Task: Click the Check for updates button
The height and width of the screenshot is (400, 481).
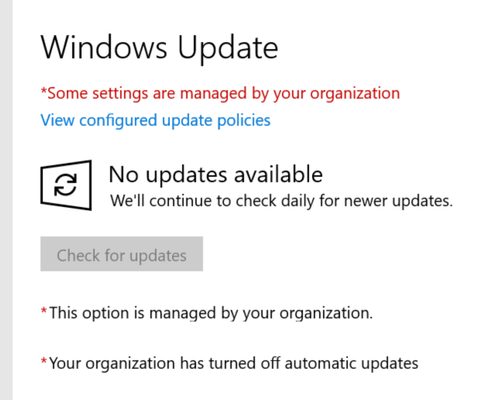Action: tap(122, 254)
